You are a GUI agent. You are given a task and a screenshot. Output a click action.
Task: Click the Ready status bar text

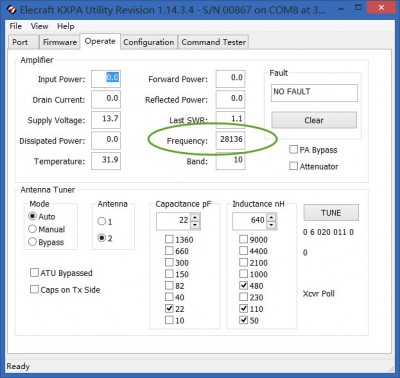[18, 366]
